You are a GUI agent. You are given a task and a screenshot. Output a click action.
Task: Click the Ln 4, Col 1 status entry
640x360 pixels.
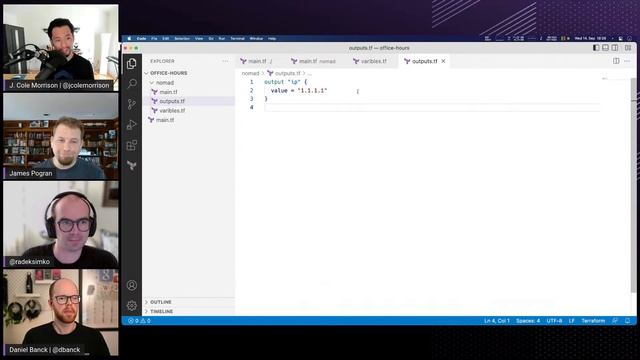tap(497, 321)
